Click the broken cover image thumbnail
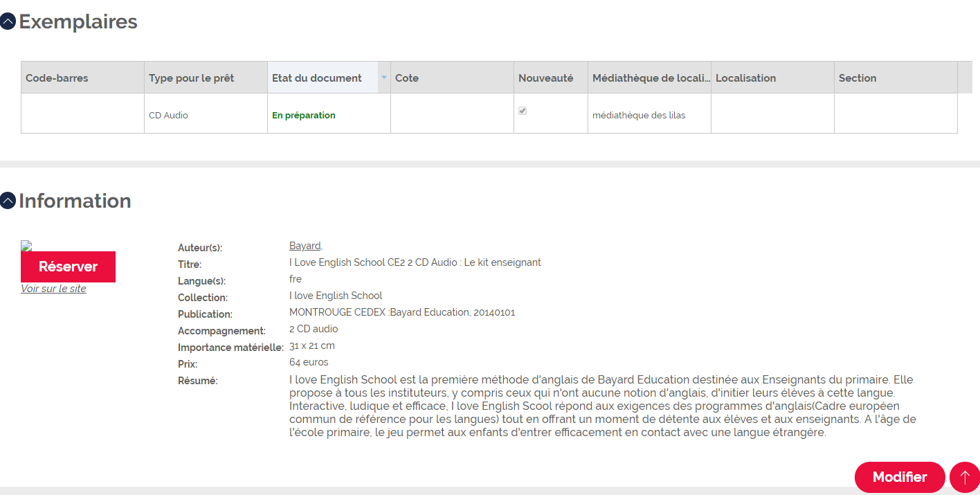This screenshot has height=495, width=980. [26, 245]
